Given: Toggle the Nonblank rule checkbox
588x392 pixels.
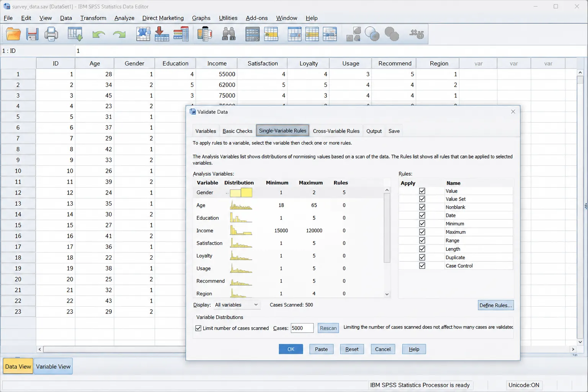Looking at the screenshot, I should pyautogui.click(x=422, y=207).
